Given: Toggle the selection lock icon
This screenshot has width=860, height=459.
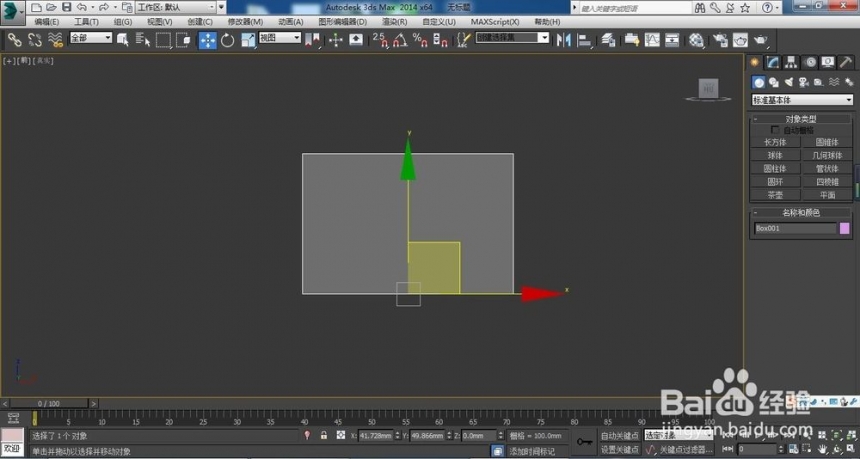Looking at the screenshot, I should [324, 435].
